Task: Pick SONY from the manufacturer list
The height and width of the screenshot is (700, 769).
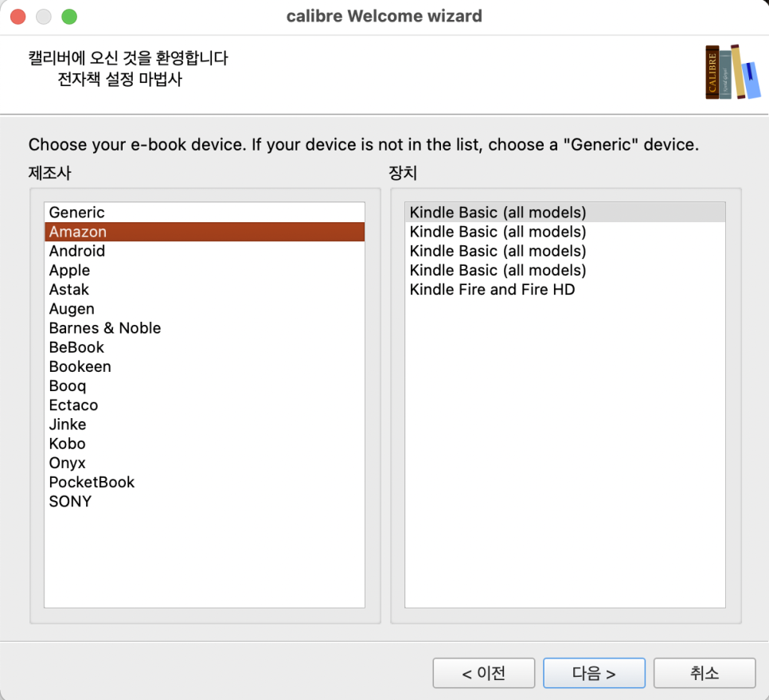Action: (x=205, y=502)
